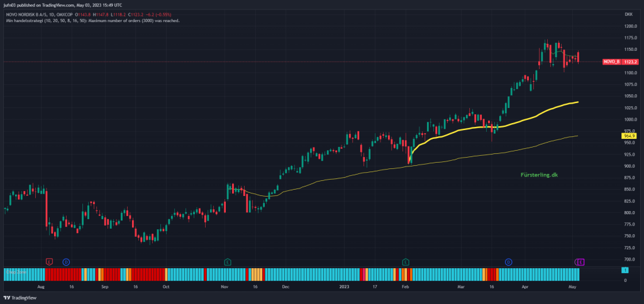Select the Min handelsstrategi strategy legend

pyautogui.click(x=92, y=20)
